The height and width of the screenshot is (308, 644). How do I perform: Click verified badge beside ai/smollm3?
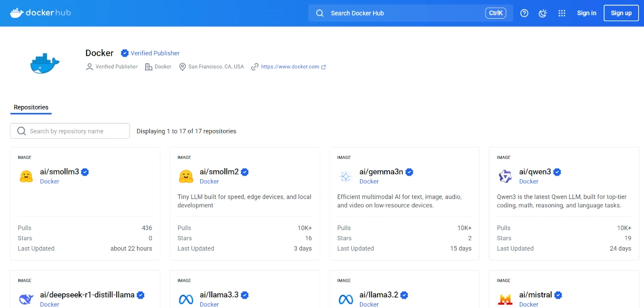[x=85, y=172]
